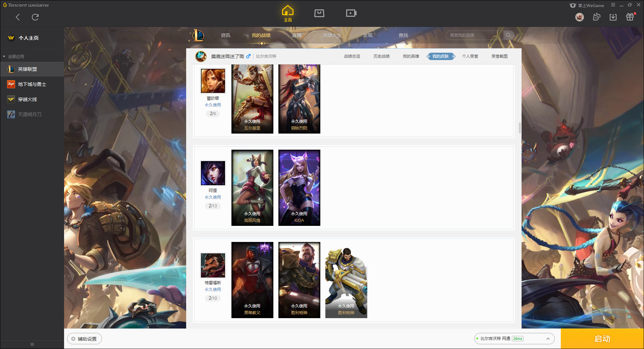
Task: Switch to the 发现 tab
Action: pos(368,35)
